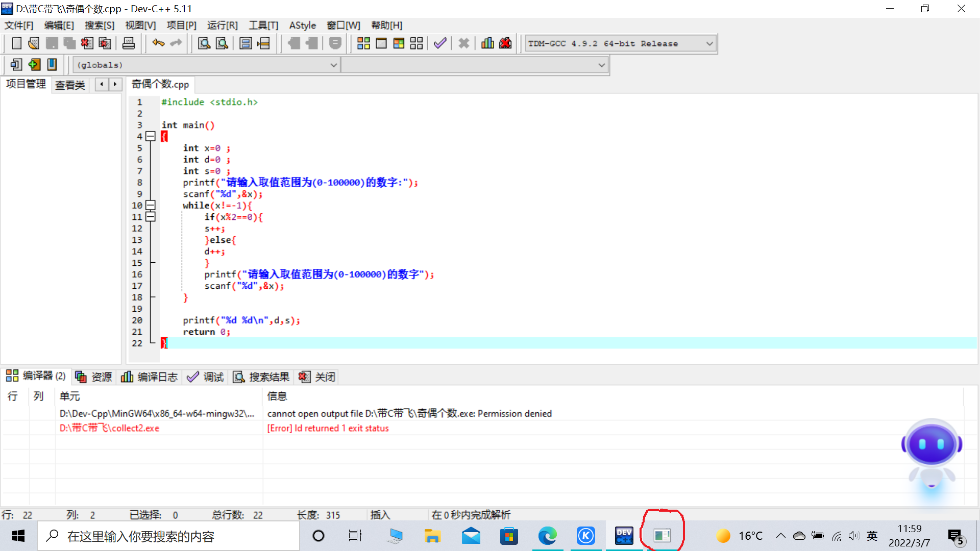The image size is (980, 551).
Task: Click the green plus add-to-project icon
Action: [x=34, y=65]
